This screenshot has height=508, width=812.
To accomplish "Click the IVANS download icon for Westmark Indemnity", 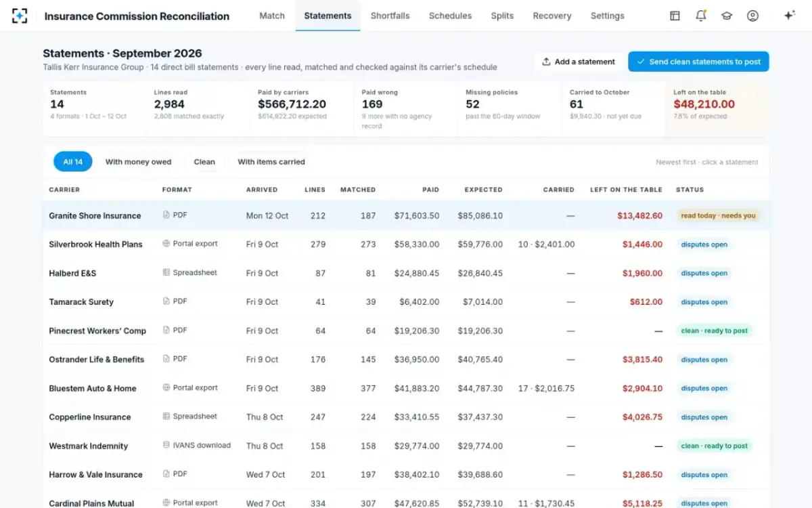I will coord(166,445).
